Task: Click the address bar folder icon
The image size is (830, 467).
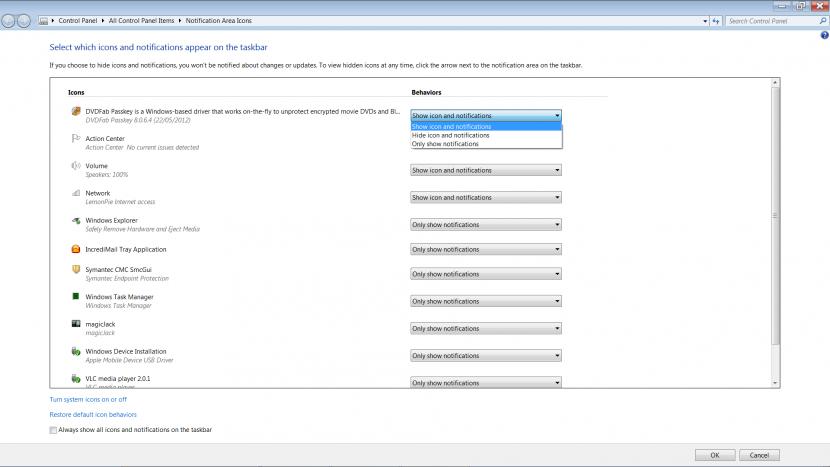Action: coord(43,21)
